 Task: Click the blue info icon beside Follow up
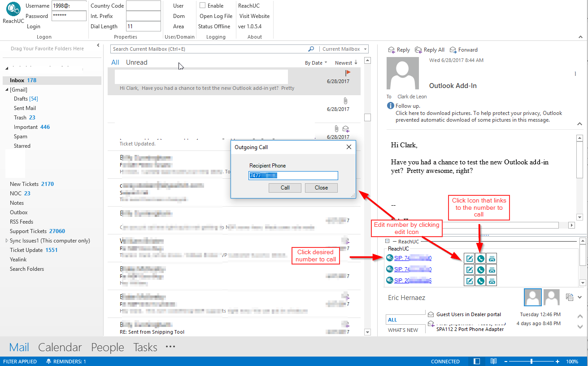pos(391,106)
